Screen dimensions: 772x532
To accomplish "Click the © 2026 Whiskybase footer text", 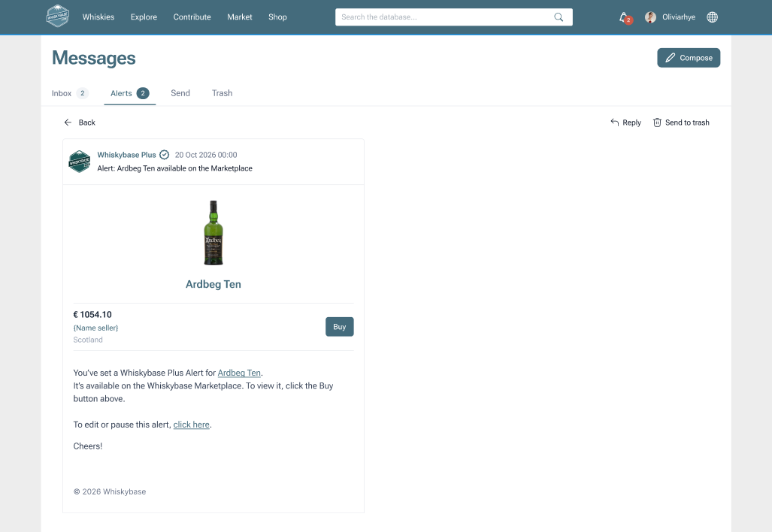I will tap(110, 491).
